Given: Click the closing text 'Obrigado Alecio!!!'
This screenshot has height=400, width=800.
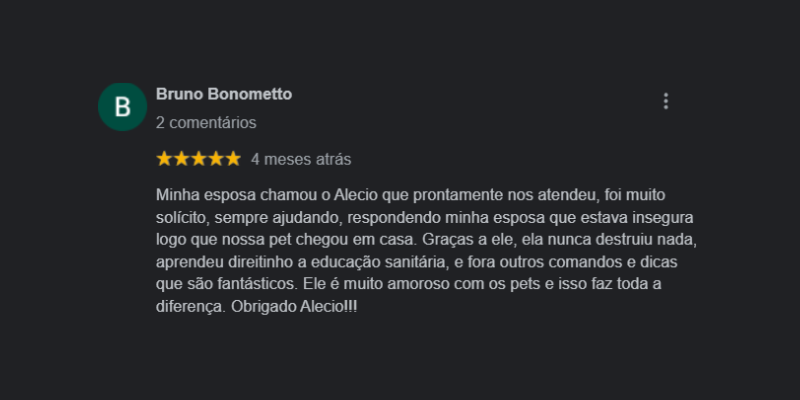Looking at the screenshot, I should click(294, 307).
